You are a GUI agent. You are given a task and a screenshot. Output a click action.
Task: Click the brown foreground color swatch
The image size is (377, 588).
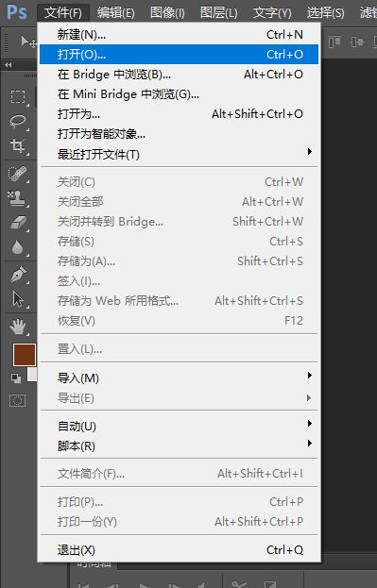coord(25,354)
